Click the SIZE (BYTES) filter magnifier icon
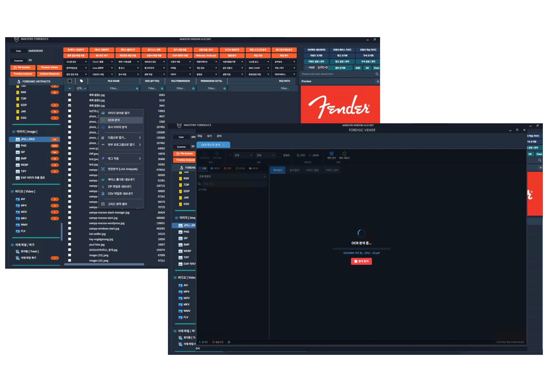The height and width of the screenshot is (392, 548). click(x=162, y=89)
